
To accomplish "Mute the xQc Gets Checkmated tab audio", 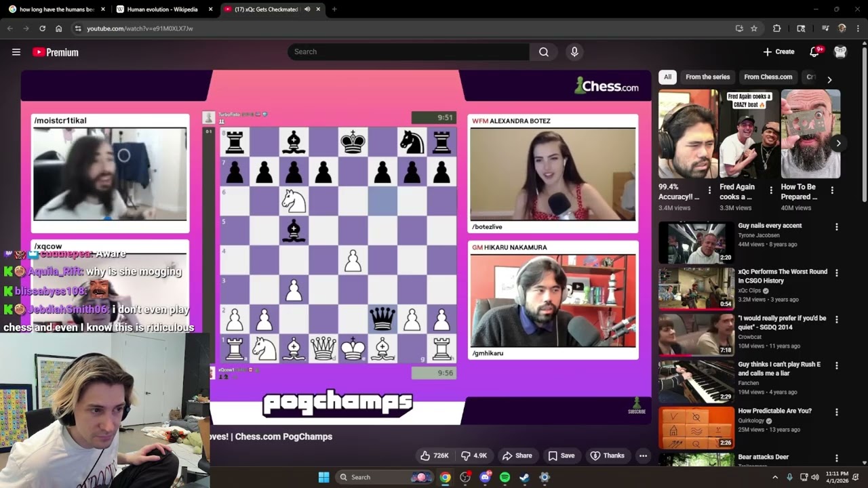I will pos(307,9).
